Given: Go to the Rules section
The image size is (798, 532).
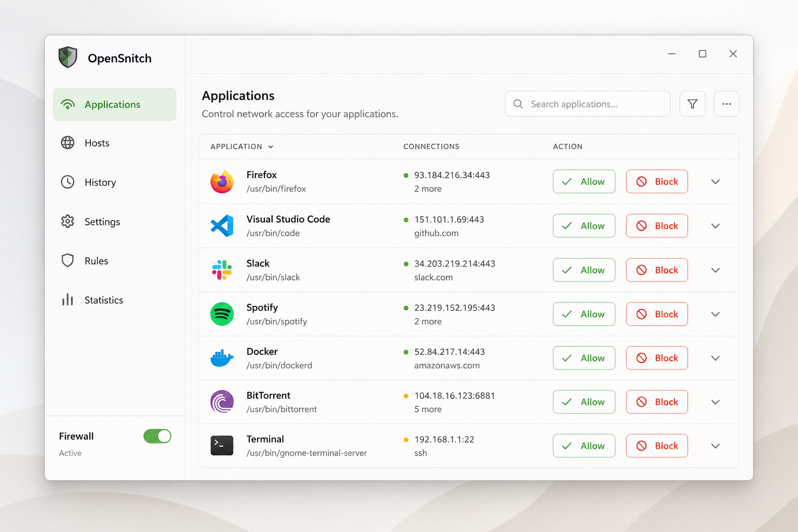Looking at the screenshot, I should [x=114, y=261].
